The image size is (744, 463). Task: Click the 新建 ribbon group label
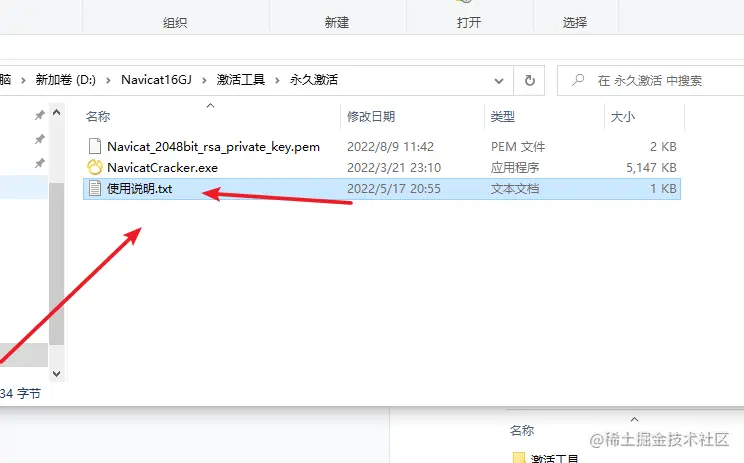(337, 22)
